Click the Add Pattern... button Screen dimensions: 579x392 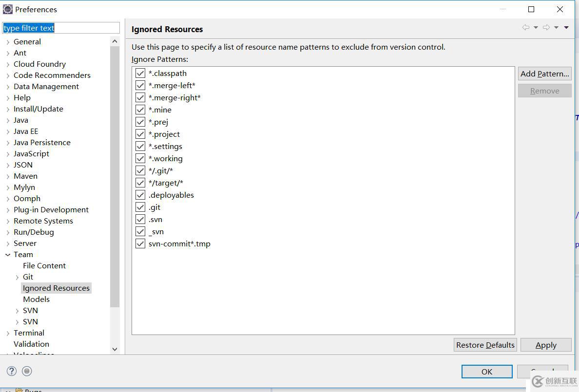pos(544,74)
